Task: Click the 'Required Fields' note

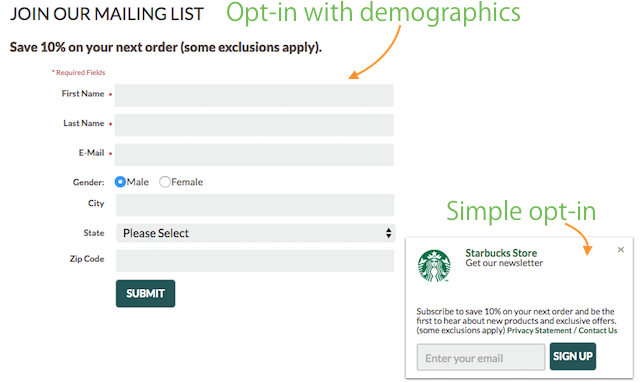Action: point(78,72)
